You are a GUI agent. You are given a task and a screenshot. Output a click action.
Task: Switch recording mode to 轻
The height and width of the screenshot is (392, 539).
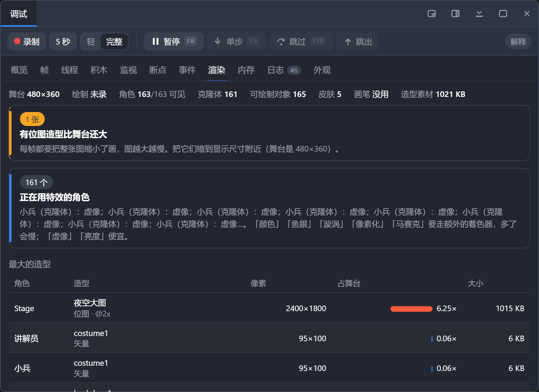point(91,42)
